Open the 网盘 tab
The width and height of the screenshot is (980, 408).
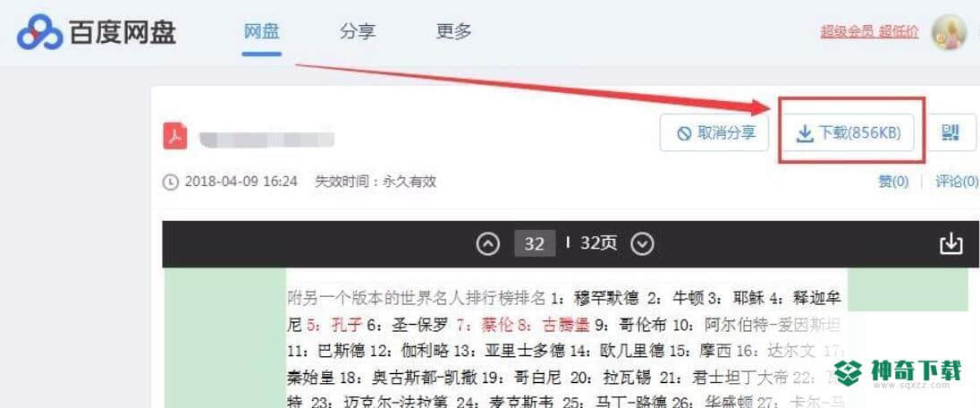(x=261, y=31)
